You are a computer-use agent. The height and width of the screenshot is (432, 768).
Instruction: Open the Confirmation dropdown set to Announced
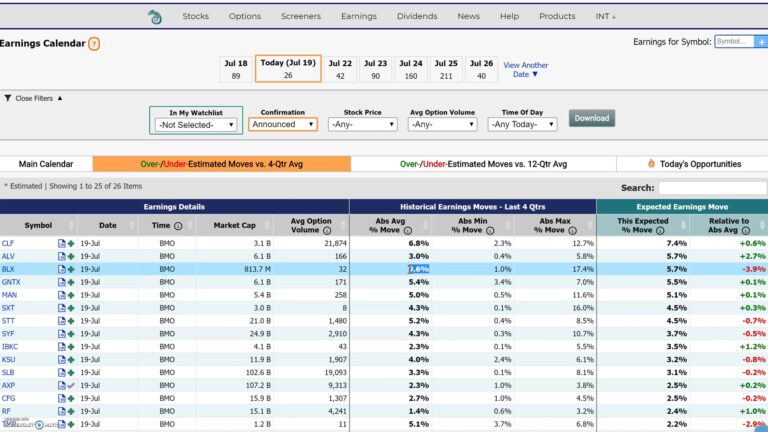(x=283, y=124)
